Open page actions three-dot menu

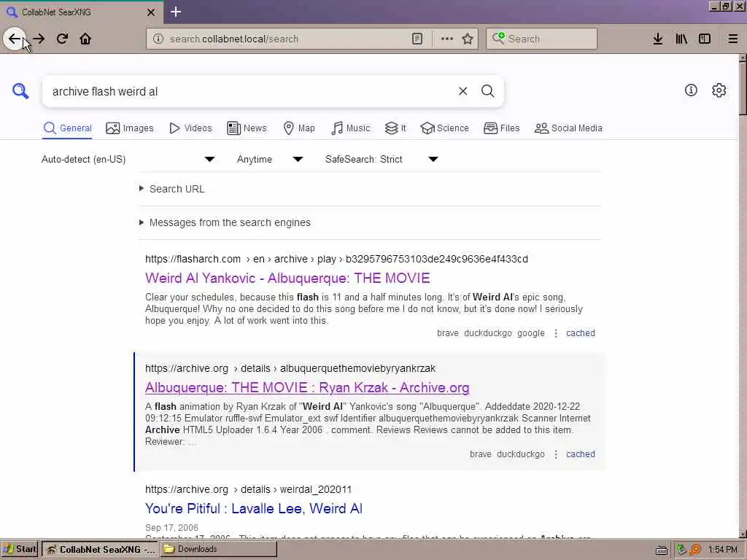click(x=447, y=39)
